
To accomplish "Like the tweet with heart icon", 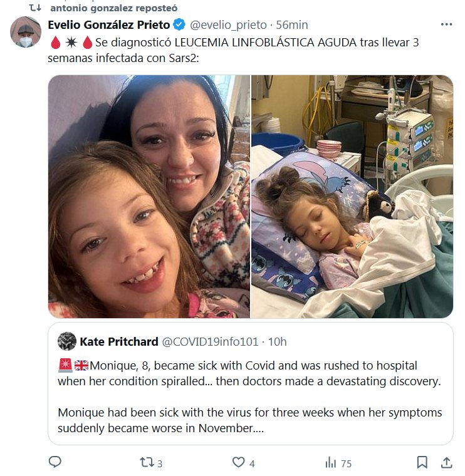I will point(238,462).
